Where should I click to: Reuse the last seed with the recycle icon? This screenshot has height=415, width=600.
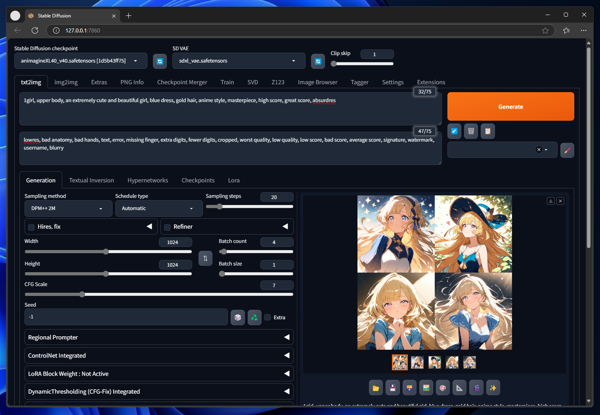pos(254,317)
